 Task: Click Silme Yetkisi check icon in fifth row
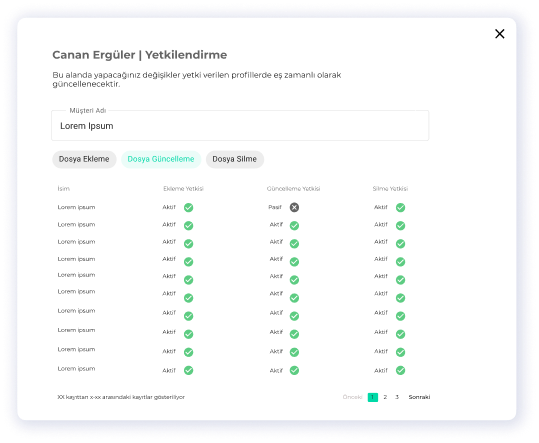pos(400,280)
